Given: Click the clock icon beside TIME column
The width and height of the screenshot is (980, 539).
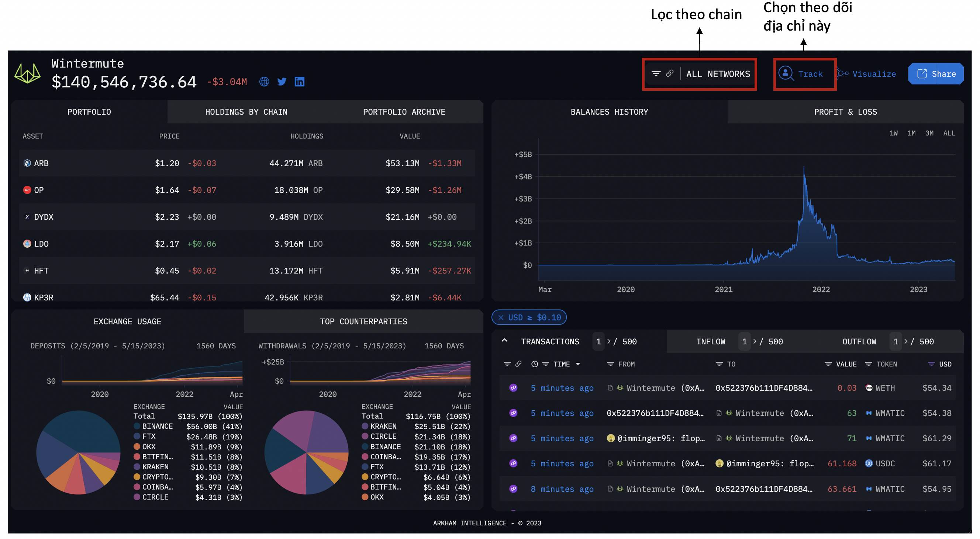Looking at the screenshot, I should click(x=535, y=364).
